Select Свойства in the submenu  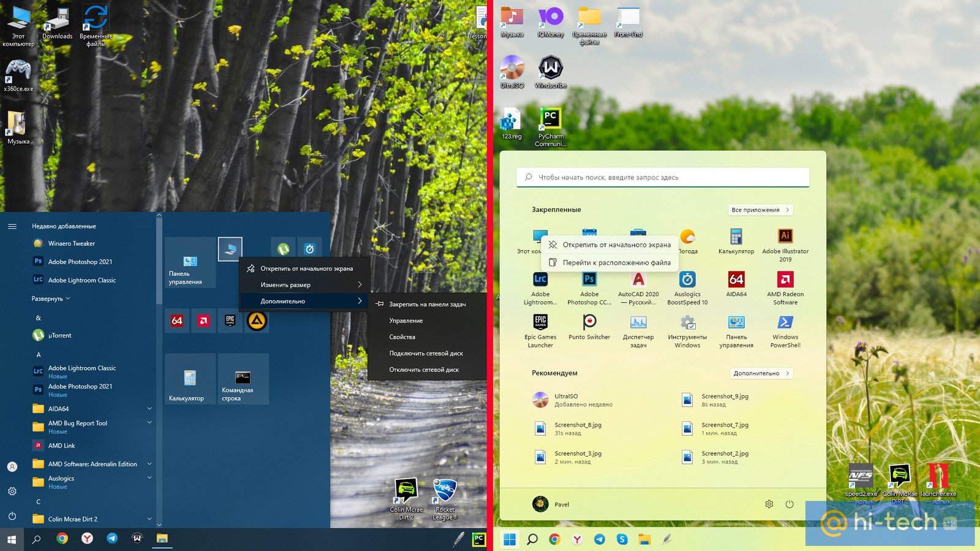427,337
